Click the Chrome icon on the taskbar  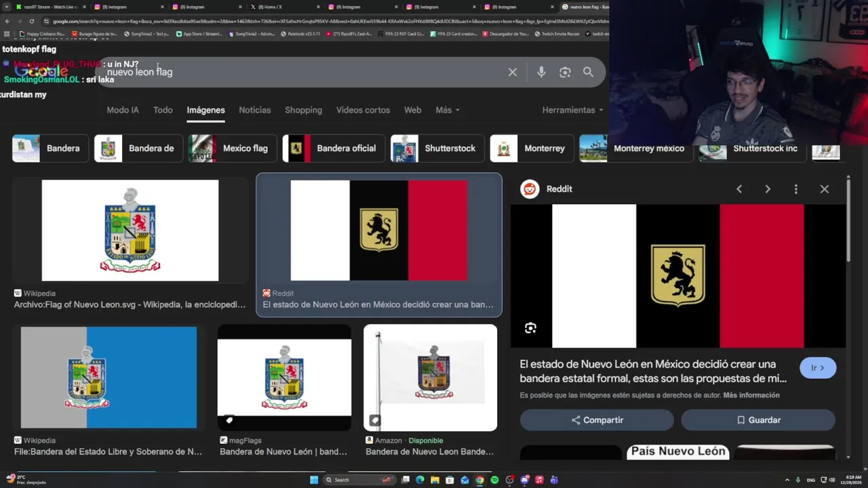click(x=479, y=480)
